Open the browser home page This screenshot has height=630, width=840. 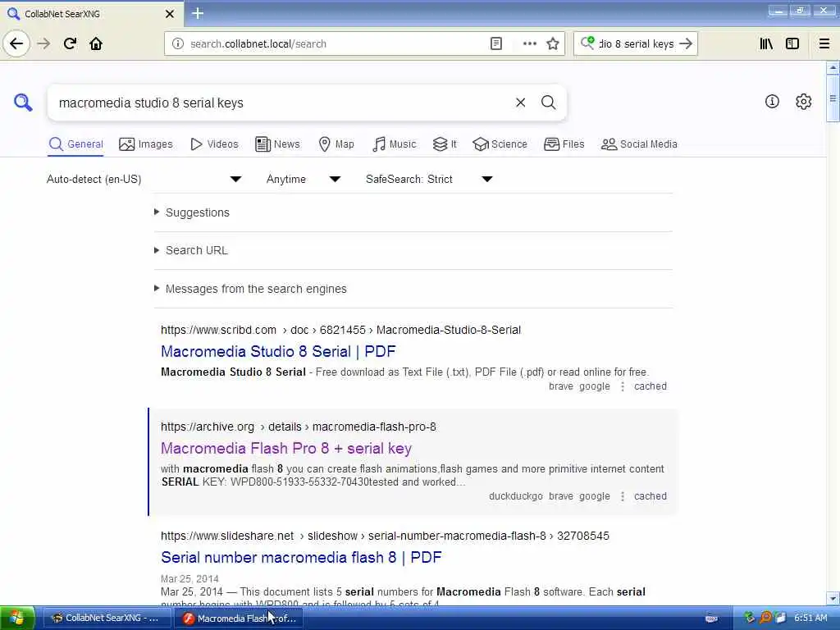[96, 43]
